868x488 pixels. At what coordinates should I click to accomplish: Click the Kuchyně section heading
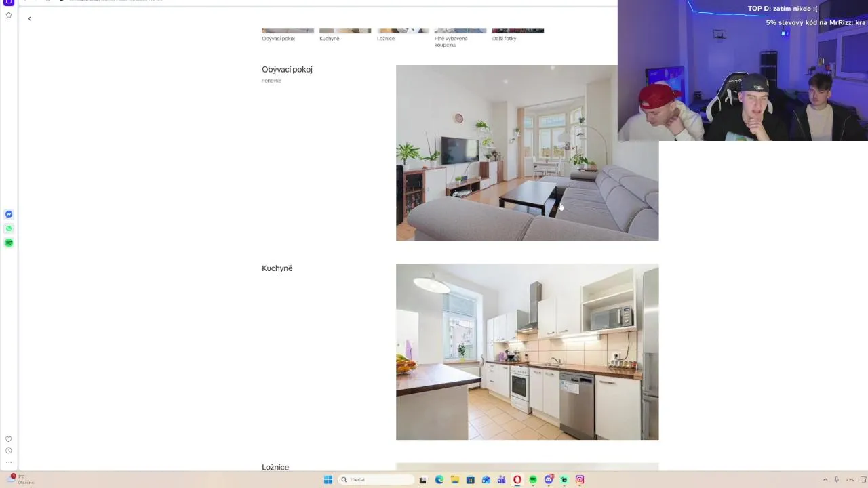[x=277, y=268]
